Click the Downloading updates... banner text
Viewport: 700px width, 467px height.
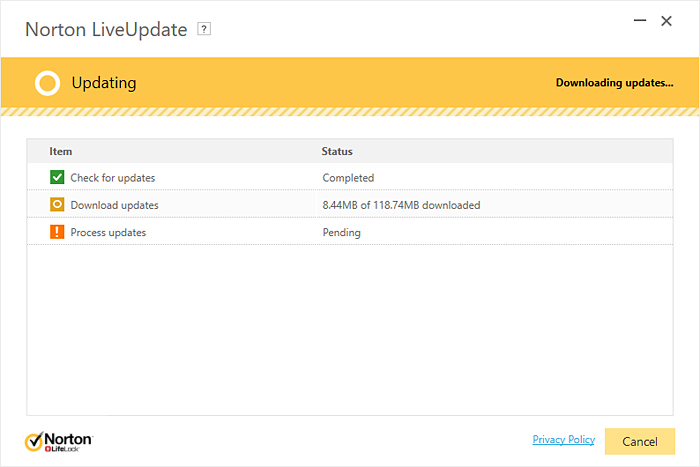(614, 83)
